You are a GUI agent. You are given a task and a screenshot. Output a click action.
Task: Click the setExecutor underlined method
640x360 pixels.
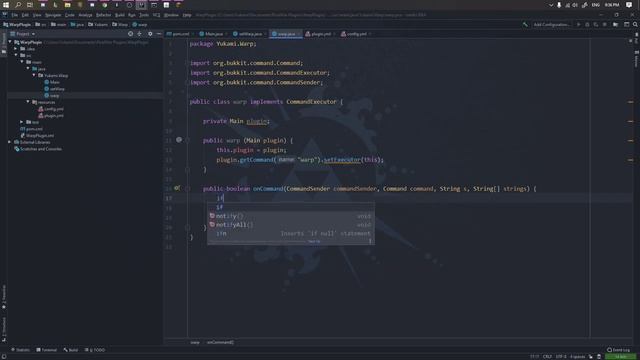coord(342,160)
